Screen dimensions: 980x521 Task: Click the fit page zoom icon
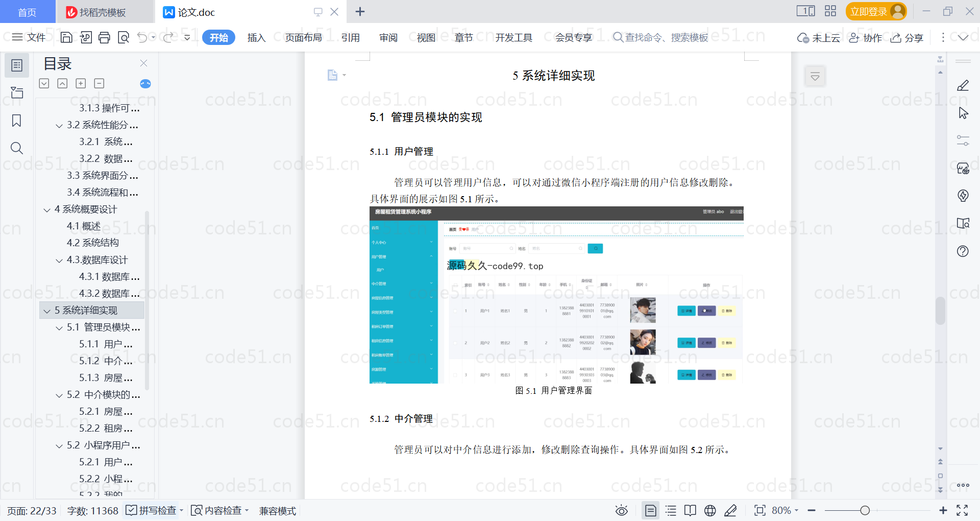(760, 510)
